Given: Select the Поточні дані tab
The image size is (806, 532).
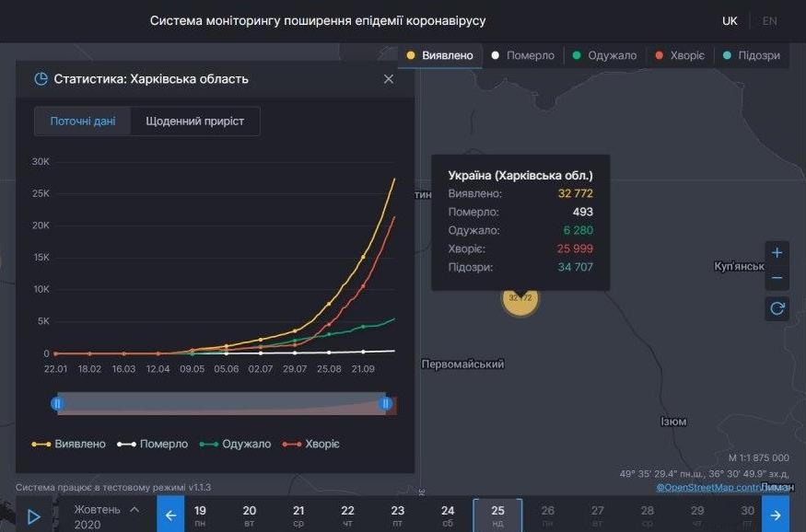Looking at the screenshot, I should click(x=84, y=121).
